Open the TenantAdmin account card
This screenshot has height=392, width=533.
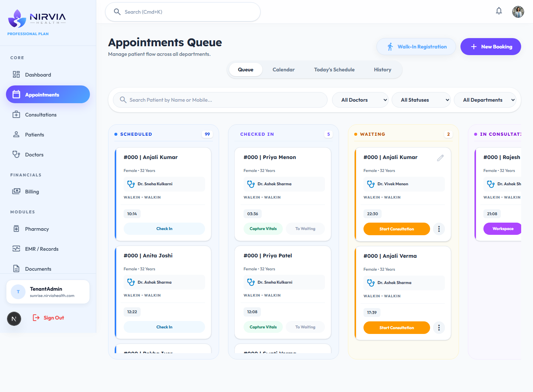click(48, 292)
